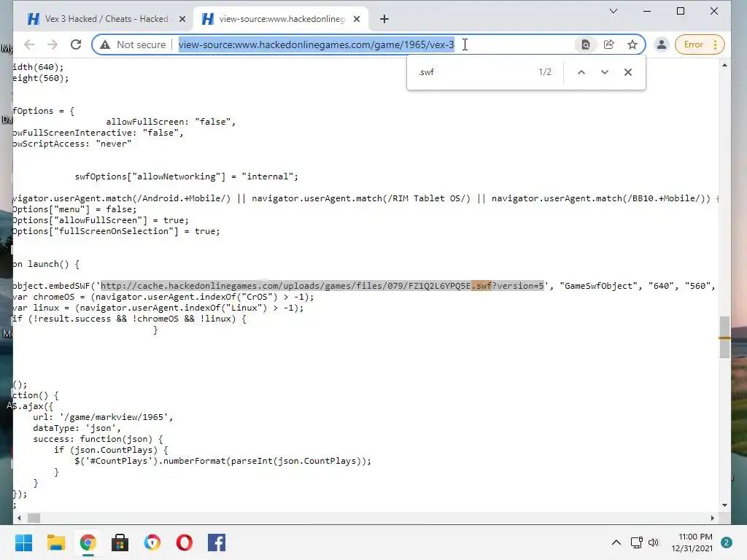Screen dimensions: 747x560
Task: Click the 'var chromeOS' code line
Action: point(163,297)
